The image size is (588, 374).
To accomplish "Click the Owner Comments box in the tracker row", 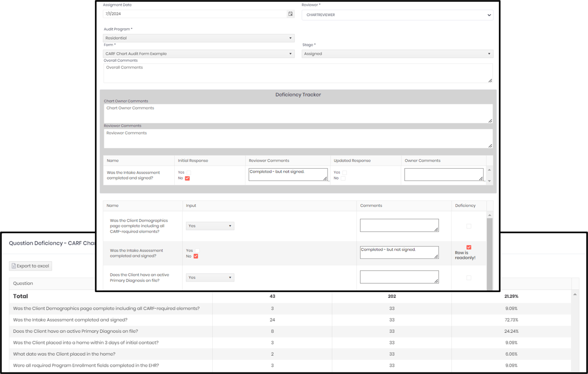I will coord(443,175).
